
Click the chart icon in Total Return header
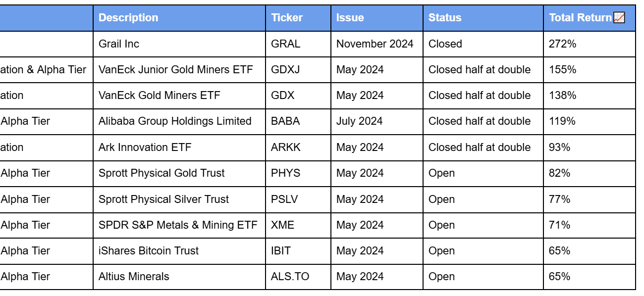[x=619, y=18]
